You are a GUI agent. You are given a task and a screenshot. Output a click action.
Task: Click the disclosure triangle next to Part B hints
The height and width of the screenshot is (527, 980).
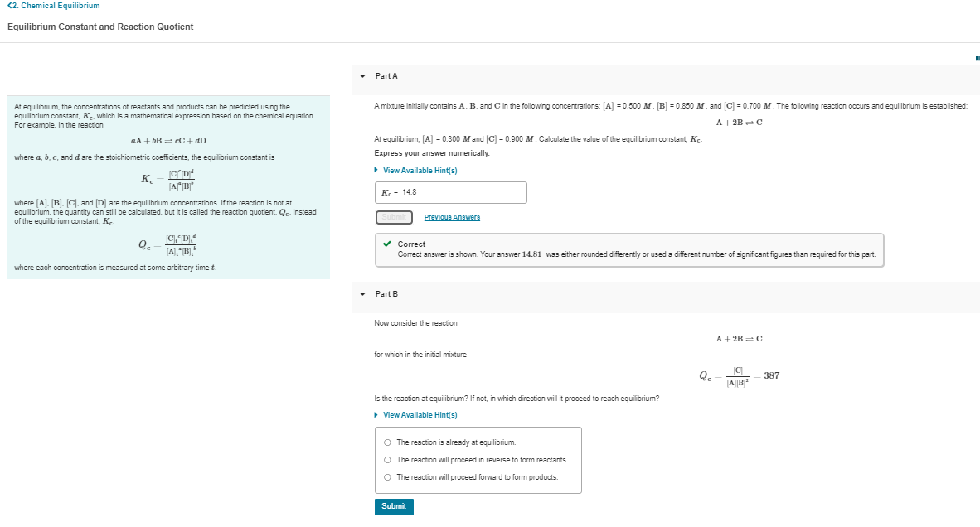click(376, 414)
